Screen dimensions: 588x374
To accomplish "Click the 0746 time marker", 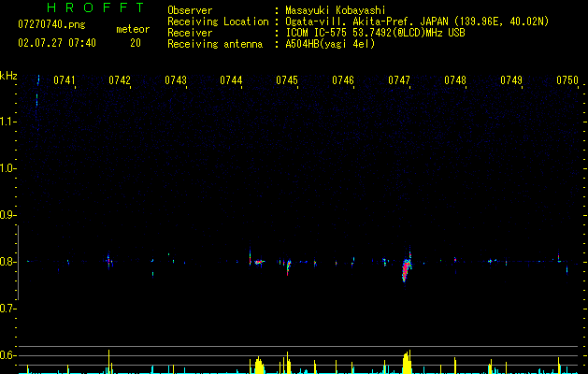I will click(343, 80).
